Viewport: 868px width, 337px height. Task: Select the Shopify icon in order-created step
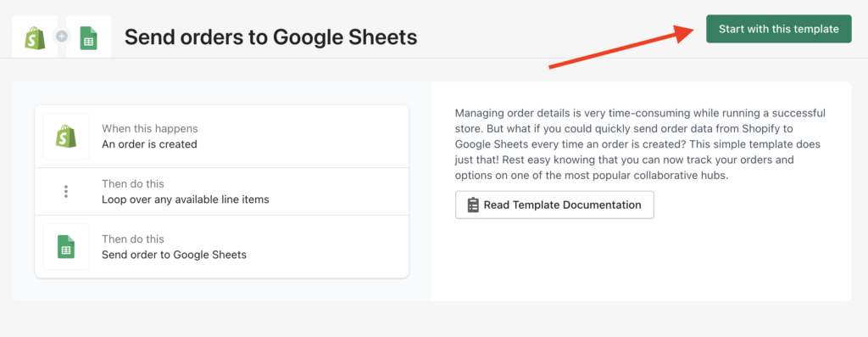pos(66,136)
